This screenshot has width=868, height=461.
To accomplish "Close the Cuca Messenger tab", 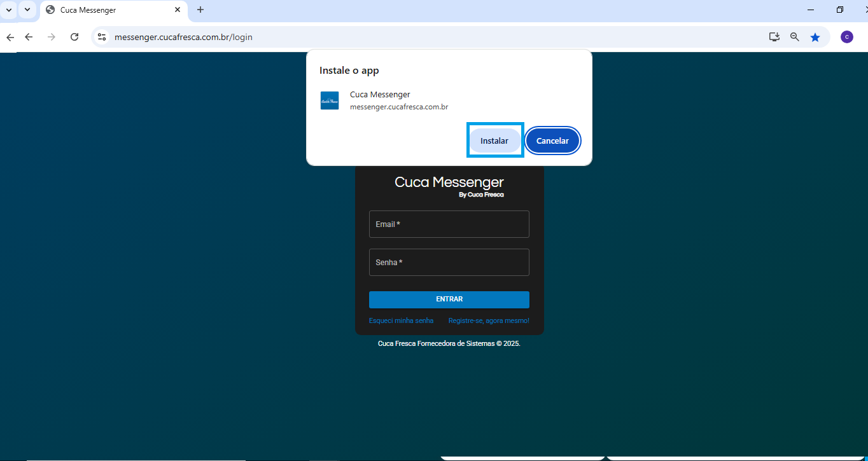I will [178, 10].
